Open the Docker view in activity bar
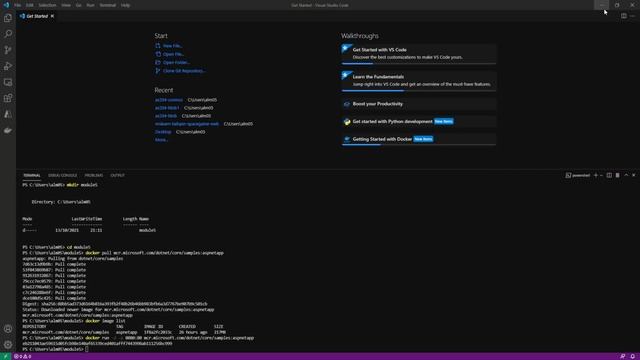This screenshot has width=640, height=360. click(x=8, y=131)
